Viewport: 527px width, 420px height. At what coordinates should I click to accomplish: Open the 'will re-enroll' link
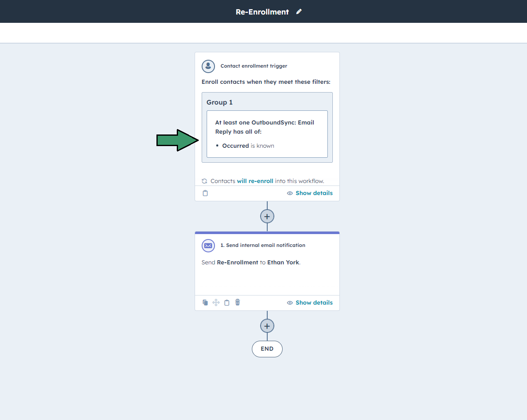click(x=255, y=181)
